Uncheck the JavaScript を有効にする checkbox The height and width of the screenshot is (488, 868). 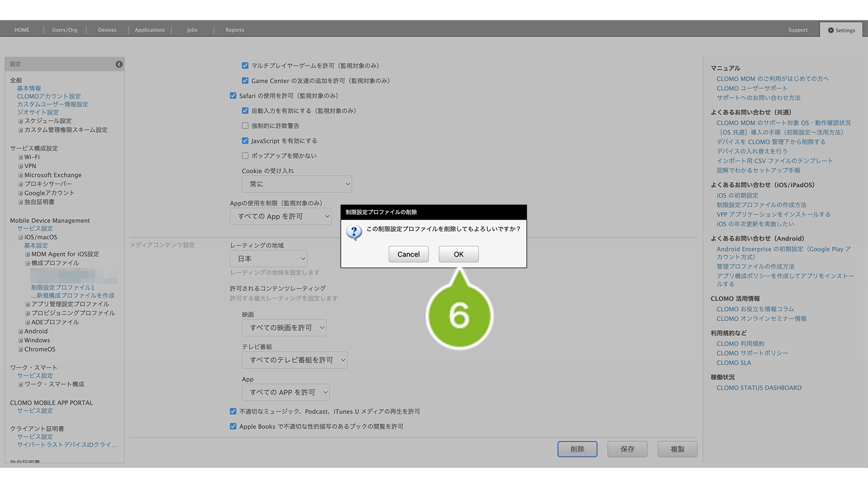pos(245,141)
